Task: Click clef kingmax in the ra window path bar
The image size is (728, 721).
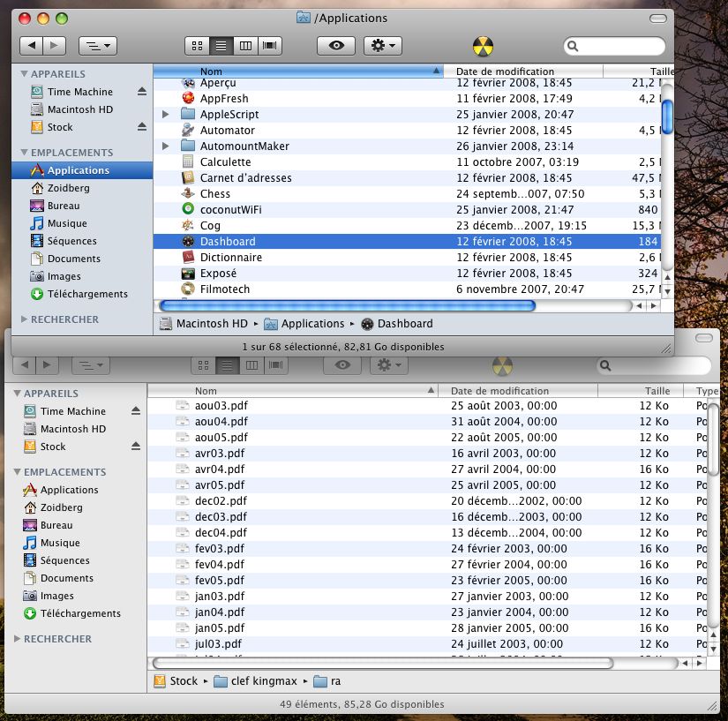Action: click(x=256, y=681)
